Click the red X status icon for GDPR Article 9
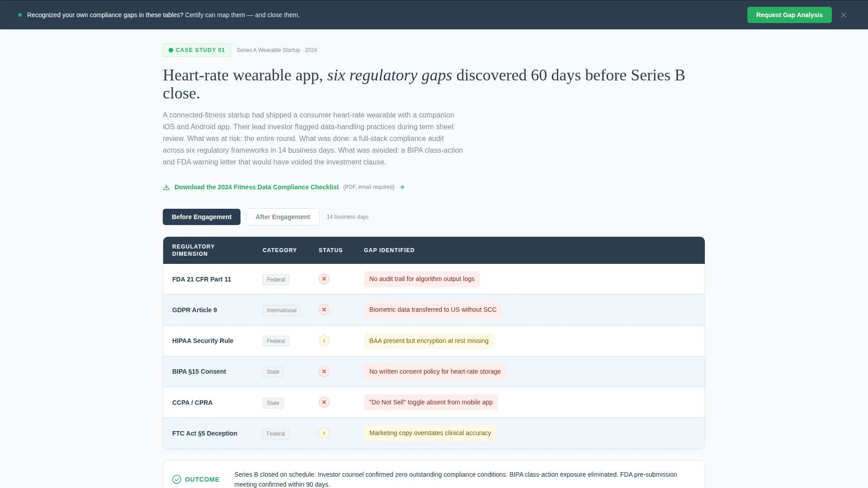The height and width of the screenshot is (488, 868). click(324, 310)
